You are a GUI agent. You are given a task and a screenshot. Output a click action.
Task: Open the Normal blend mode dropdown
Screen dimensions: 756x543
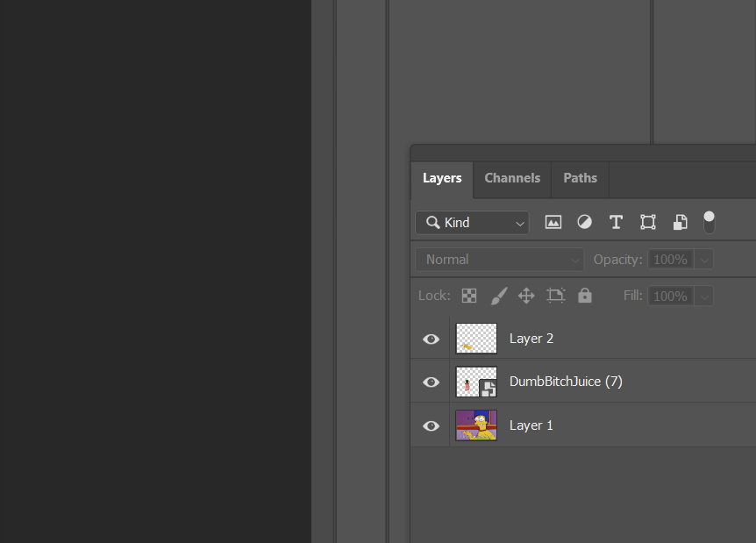tap(500, 260)
